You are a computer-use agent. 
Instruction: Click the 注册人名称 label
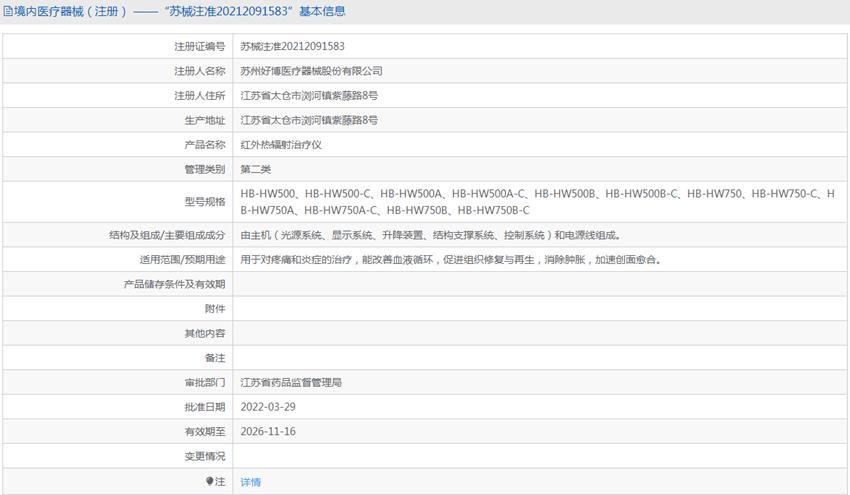point(199,71)
